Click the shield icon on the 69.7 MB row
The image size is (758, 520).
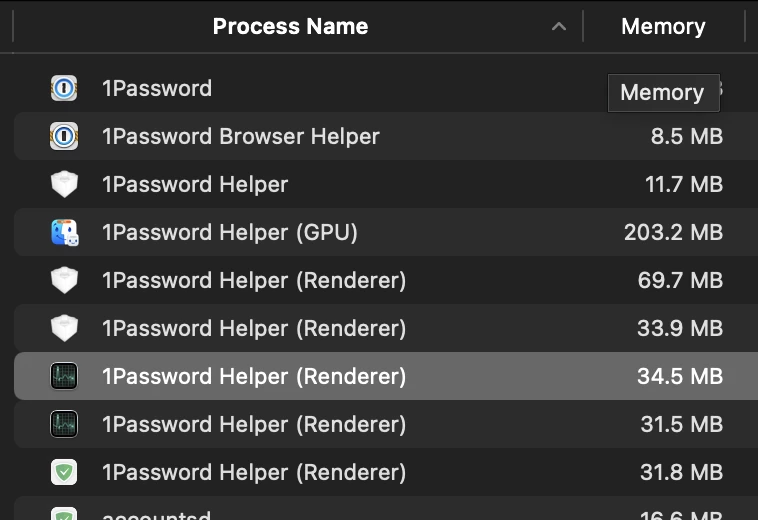click(x=64, y=280)
